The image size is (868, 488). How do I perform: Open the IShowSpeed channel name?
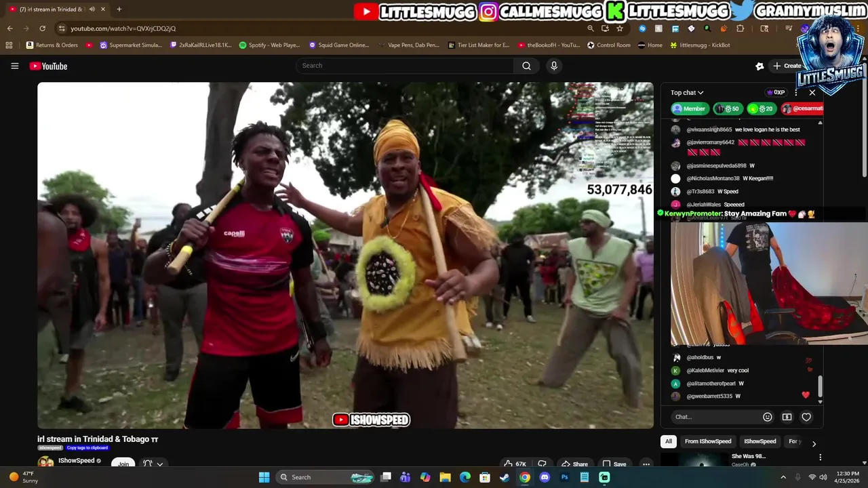(x=76, y=461)
